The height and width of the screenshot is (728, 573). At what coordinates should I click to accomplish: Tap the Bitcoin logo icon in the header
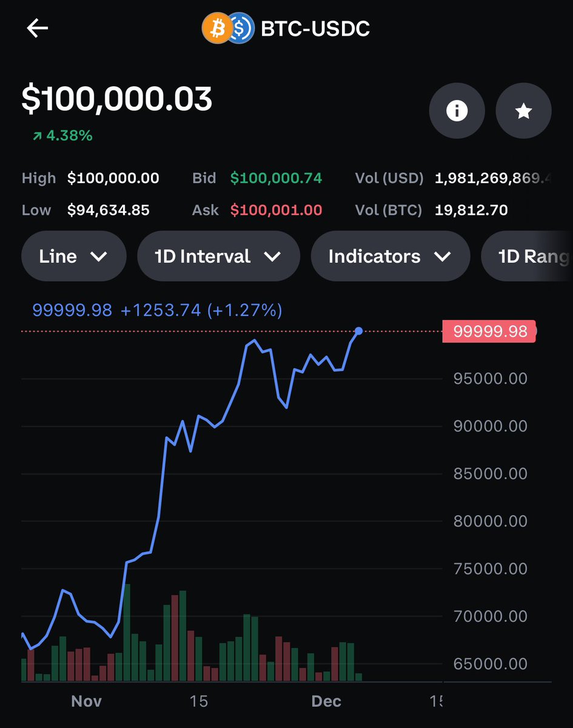pos(216,29)
